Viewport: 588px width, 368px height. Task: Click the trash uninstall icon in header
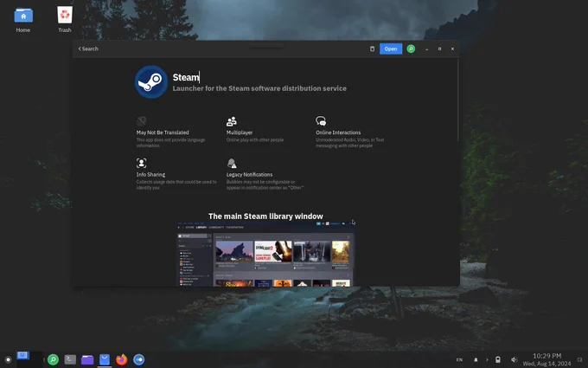click(372, 48)
